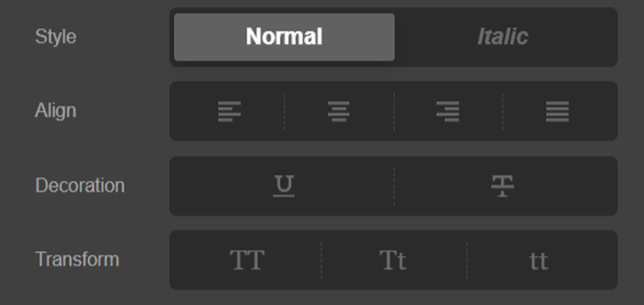Apply underline text decoration

284,186
